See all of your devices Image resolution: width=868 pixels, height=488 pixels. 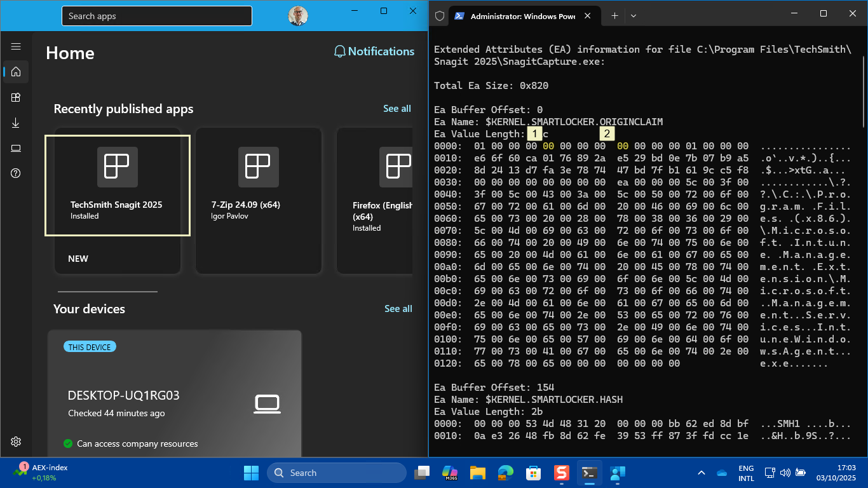click(x=398, y=309)
